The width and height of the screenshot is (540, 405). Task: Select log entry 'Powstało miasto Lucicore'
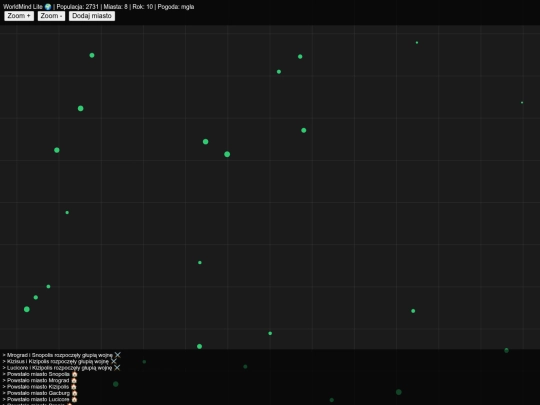coord(38,399)
